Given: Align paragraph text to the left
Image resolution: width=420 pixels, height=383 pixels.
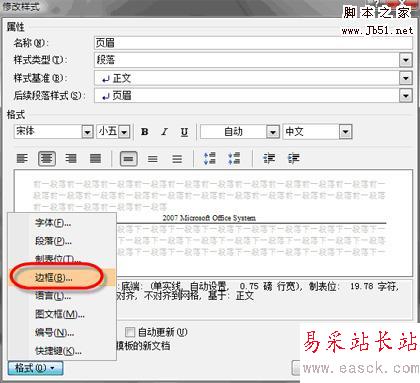Looking at the screenshot, I should (22, 159).
